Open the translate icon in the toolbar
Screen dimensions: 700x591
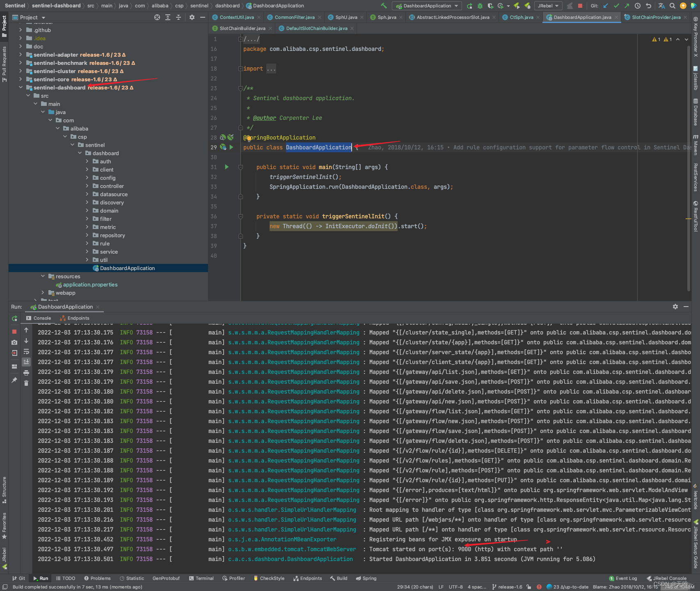pyautogui.click(x=661, y=6)
